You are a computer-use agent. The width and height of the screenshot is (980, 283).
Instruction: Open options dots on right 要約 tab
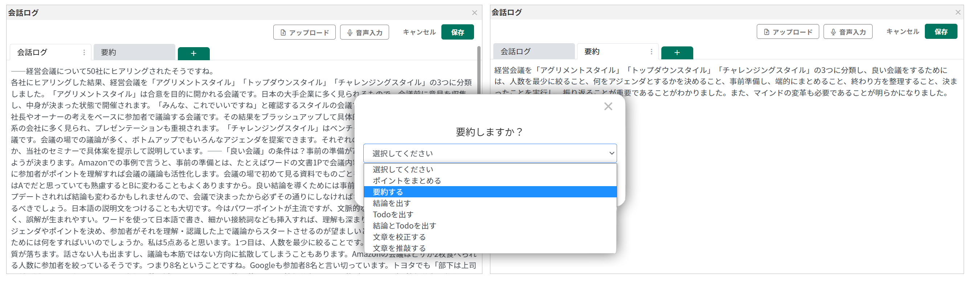(651, 52)
